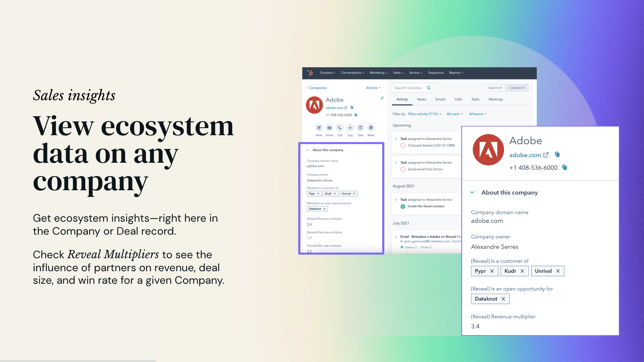The height and width of the screenshot is (362, 644).
Task: Open the Contacts menu in the navbar
Action: 328,73
